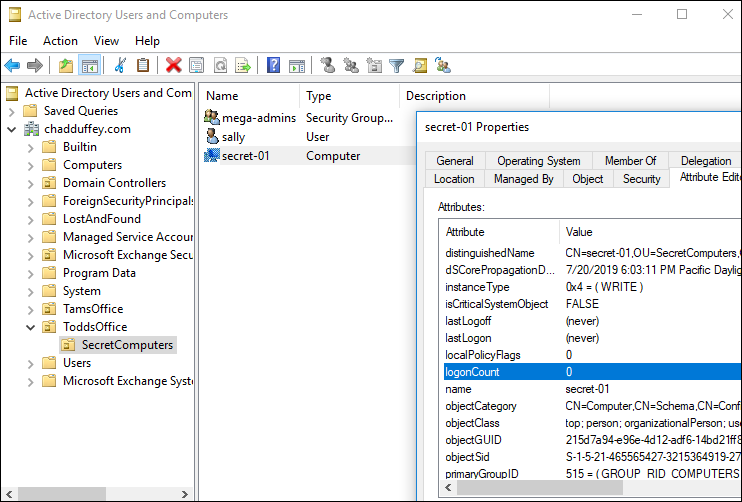Click the Back arrow toolbar icon
Image resolution: width=742 pixels, height=502 pixels.
coord(12,65)
